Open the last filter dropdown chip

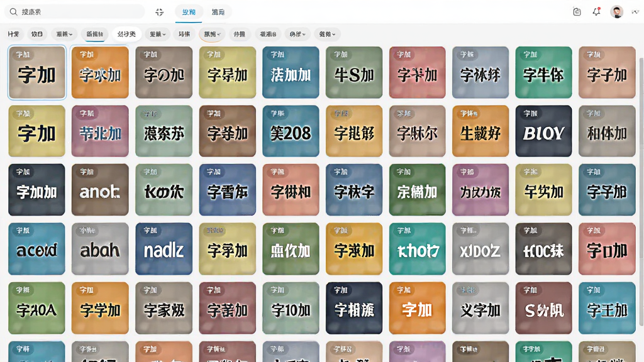(x=327, y=34)
